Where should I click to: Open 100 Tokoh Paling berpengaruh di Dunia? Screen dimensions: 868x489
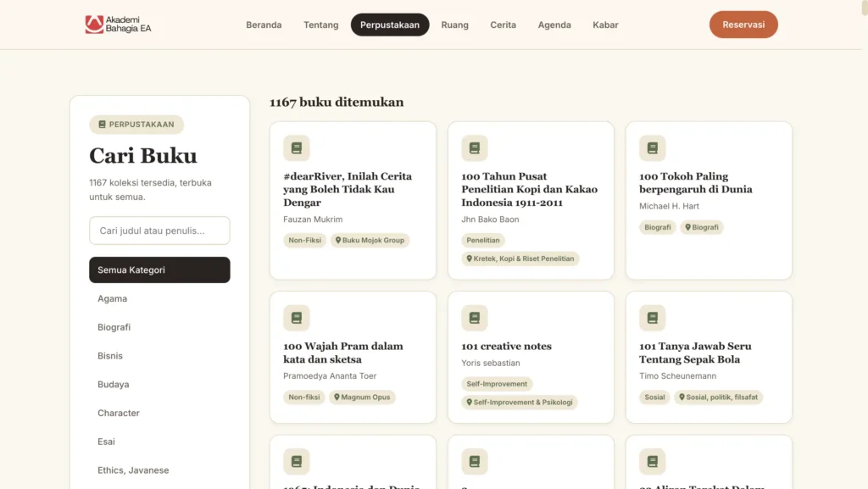pyautogui.click(x=696, y=182)
